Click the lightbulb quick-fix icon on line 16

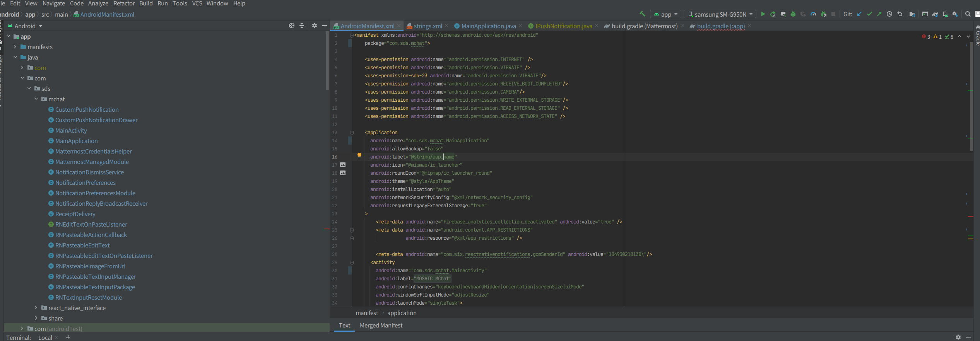(x=359, y=155)
